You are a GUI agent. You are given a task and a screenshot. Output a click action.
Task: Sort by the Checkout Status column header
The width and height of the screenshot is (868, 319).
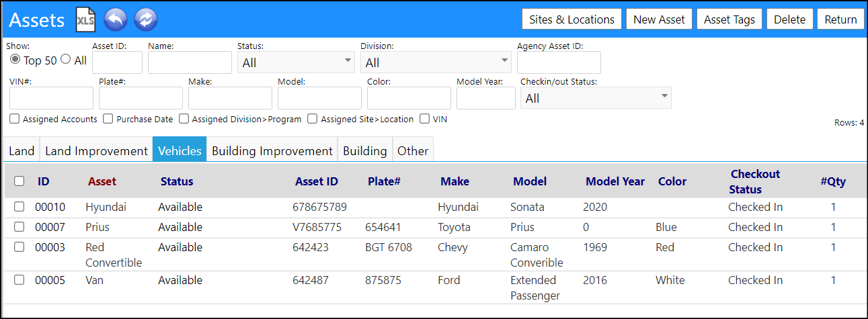point(755,181)
